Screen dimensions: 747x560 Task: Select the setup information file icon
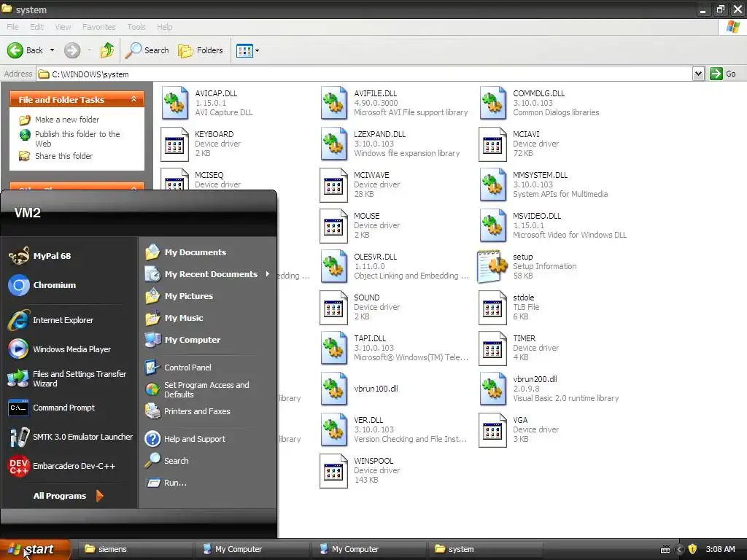[x=492, y=266]
